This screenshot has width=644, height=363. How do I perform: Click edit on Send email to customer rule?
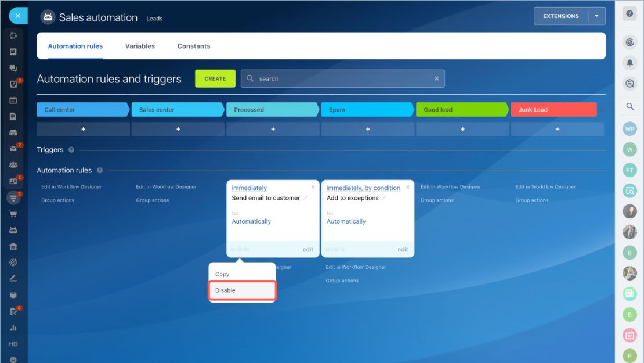click(308, 249)
